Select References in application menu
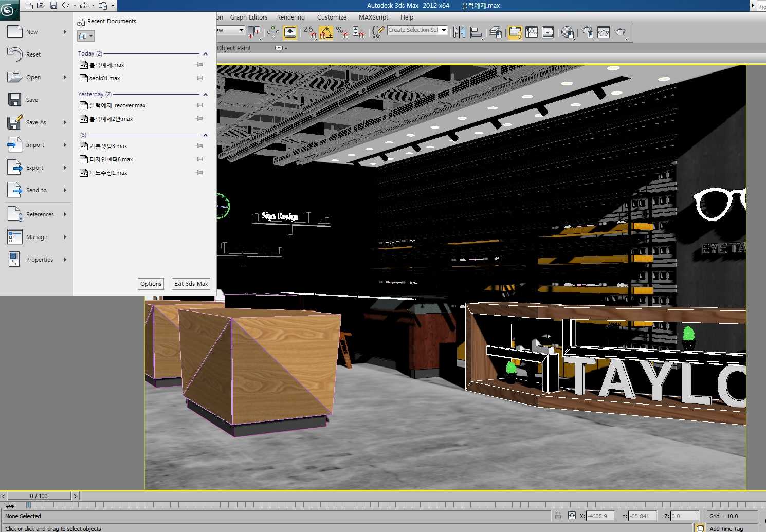Viewport: 766px width, 532px height. tap(37, 214)
